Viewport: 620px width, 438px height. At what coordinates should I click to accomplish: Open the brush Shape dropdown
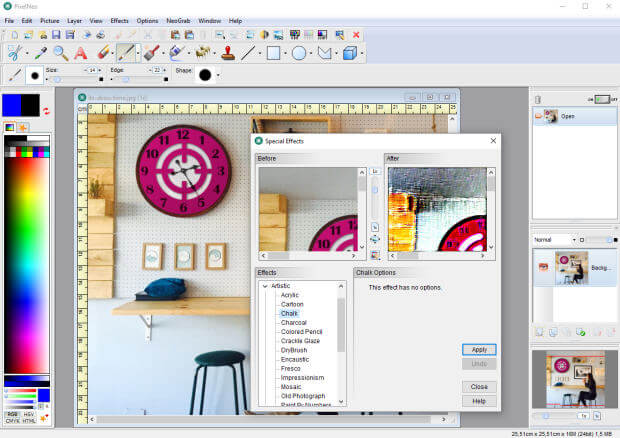[x=218, y=75]
